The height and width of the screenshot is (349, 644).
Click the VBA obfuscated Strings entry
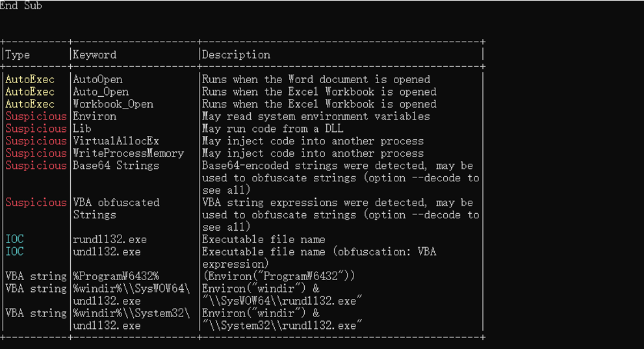pyautogui.click(x=116, y=209)
